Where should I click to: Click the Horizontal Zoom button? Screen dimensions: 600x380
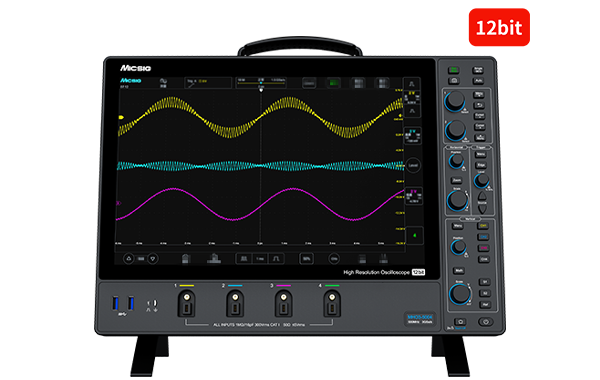[457, 180]
